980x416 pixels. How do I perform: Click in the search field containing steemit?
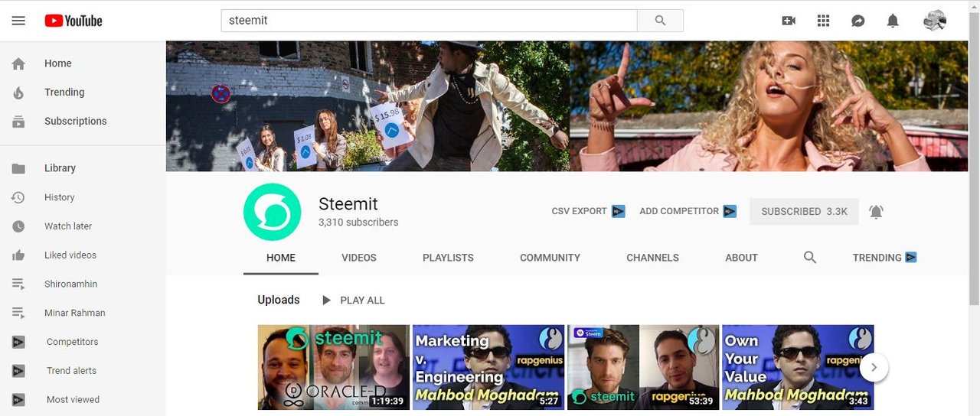click(429, 21)
